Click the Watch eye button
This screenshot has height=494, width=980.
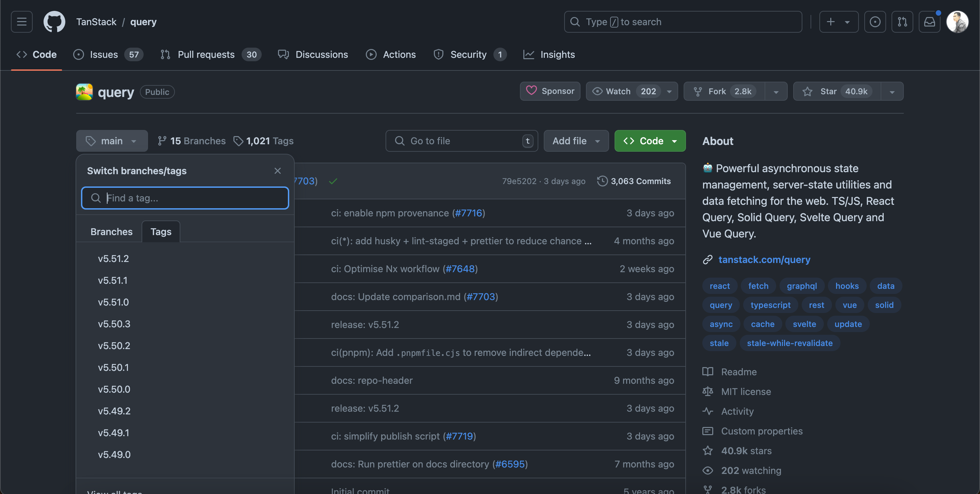tap(624, 91)
